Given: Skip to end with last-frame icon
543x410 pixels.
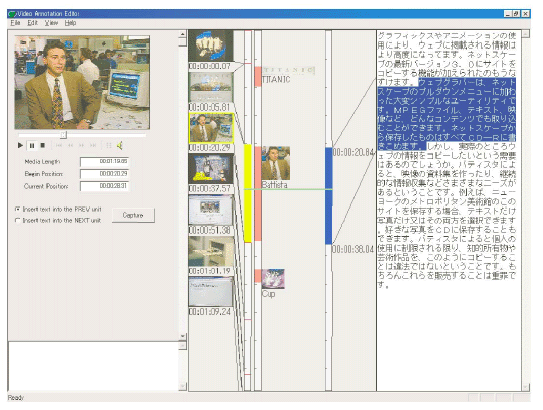Looking at the screenshot, I should pos(93,145).
